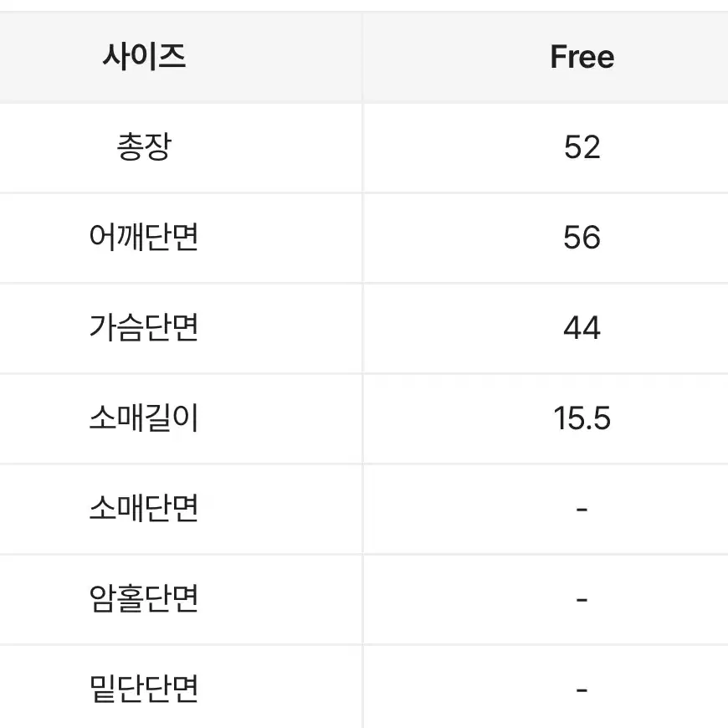This screenshot has width=728, height=728.
Task: Click the 어깨단면 value 56
Action: point(582,238)
